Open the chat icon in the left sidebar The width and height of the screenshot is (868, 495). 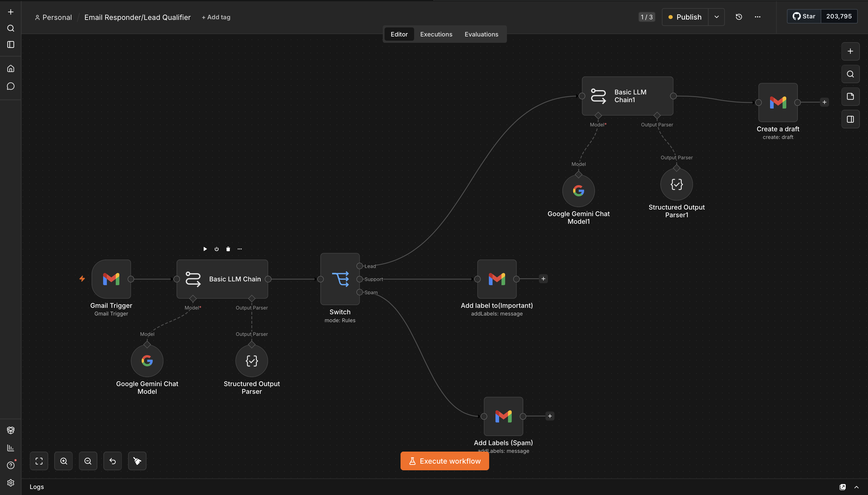(11, 86)
